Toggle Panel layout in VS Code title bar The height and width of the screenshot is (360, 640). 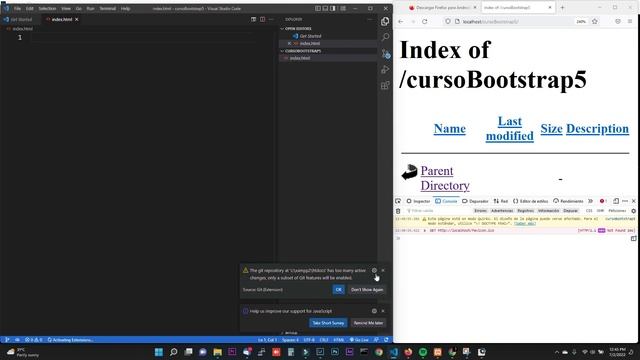[x=325, y=8]
